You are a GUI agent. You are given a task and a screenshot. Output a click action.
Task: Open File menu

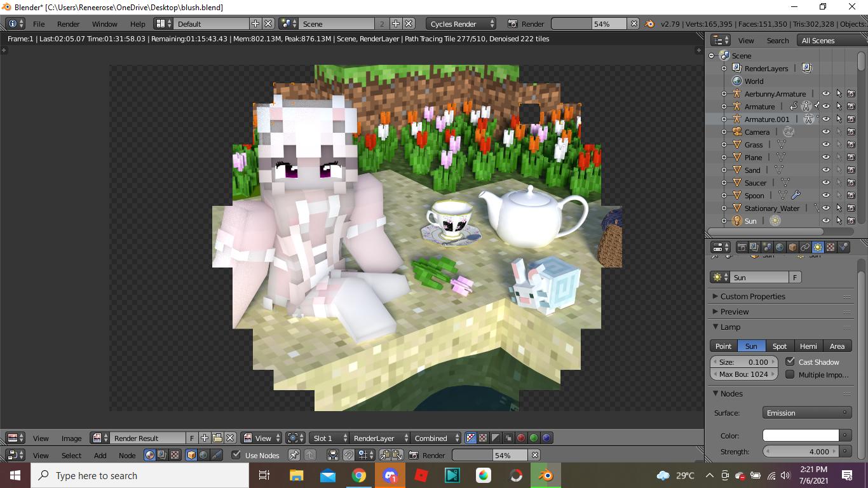tap(39, 24)
